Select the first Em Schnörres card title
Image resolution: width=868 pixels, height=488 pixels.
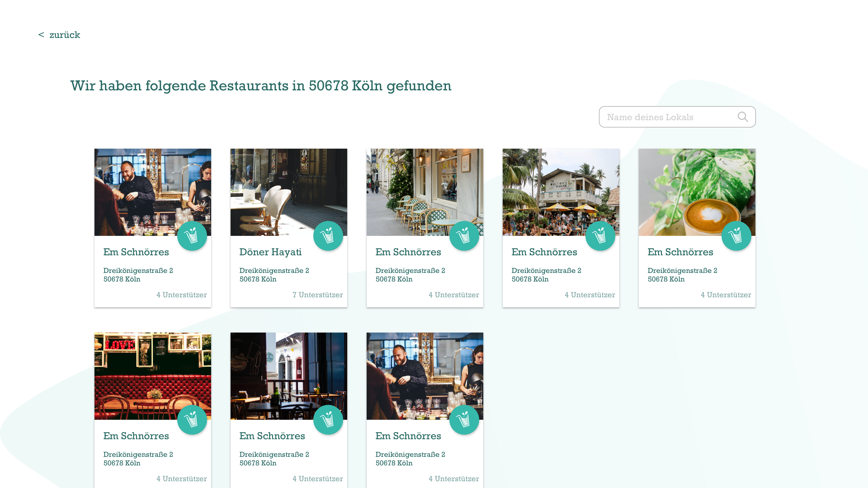[136, 252]
